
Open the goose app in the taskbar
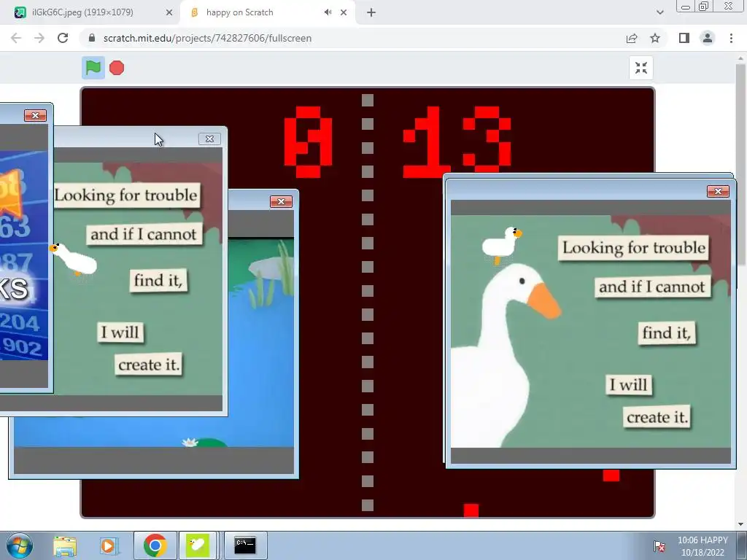pyautogui.click(x=198, y=545)
